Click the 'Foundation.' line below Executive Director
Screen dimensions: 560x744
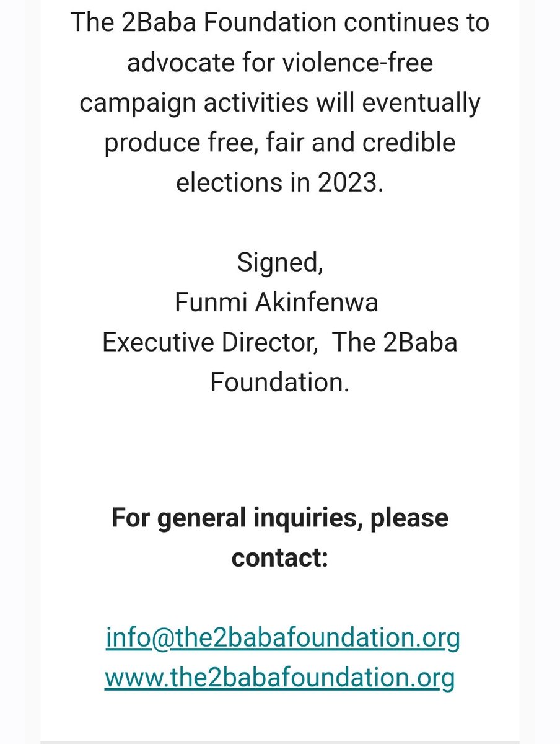[280, 382]
